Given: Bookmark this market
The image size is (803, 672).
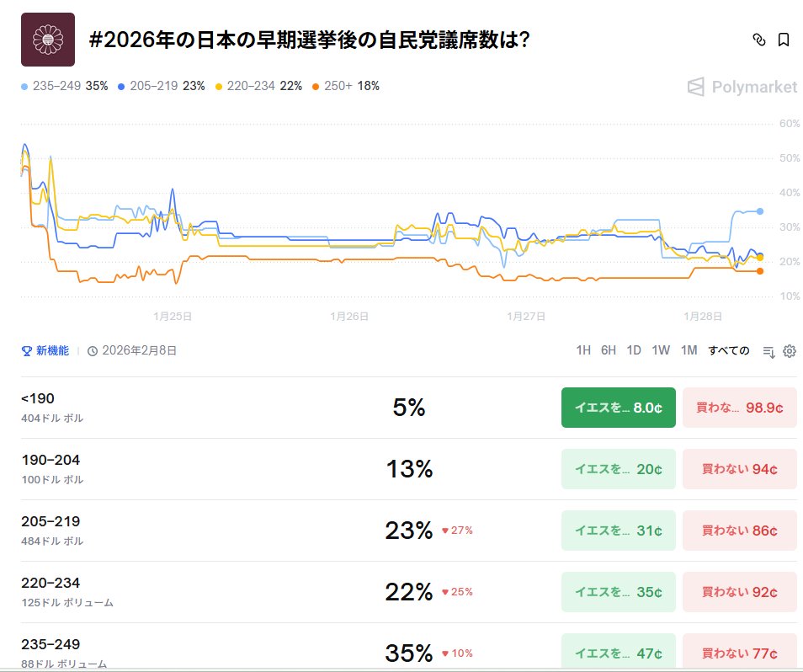Looking at the screenshot, I should pyautogui.click(x=784, y=40).
